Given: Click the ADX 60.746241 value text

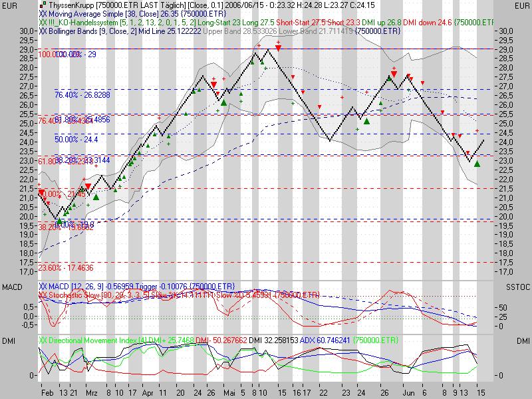Looking at the screenshot, I should click(x=325, y=340).
